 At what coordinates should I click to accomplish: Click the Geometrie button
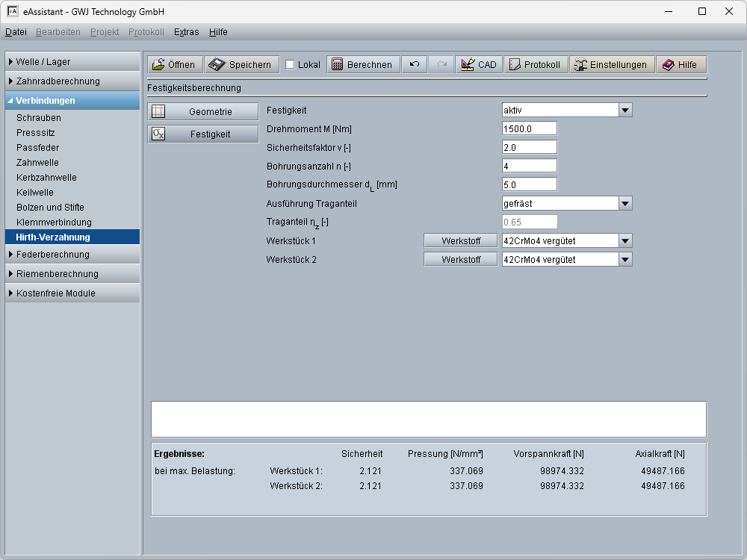click(202, 112)
